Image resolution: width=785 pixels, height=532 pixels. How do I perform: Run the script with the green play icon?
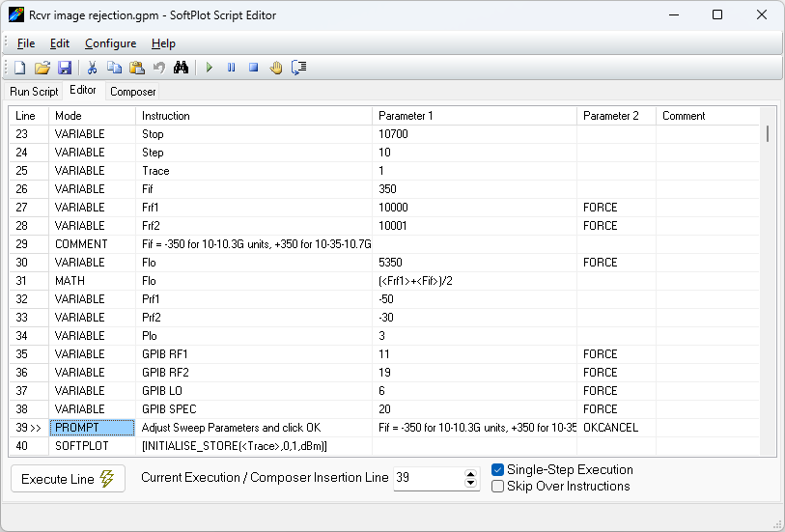209,68
